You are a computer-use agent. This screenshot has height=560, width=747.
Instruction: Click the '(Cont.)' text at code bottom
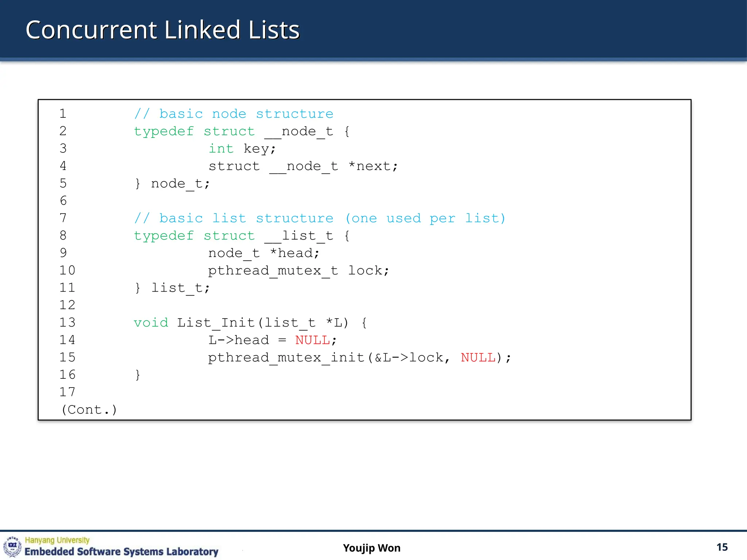coord(89,410)
